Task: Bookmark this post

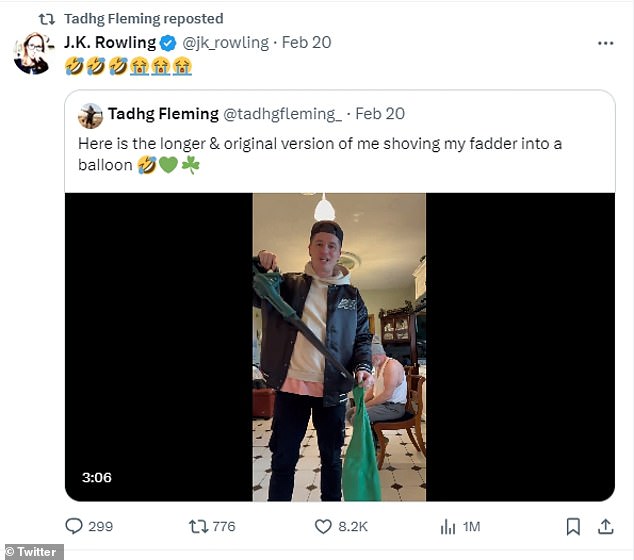Action: point(573,526)
